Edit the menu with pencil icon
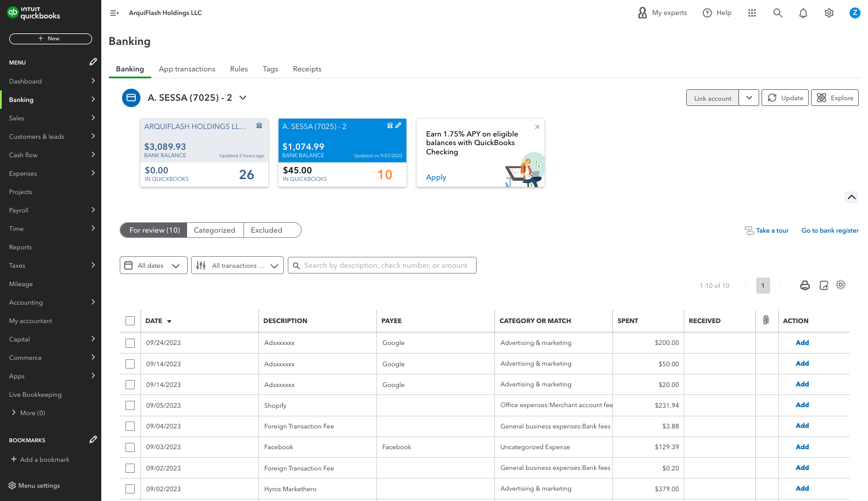This screenshot has width=868, height=501. tap(93, 62)
